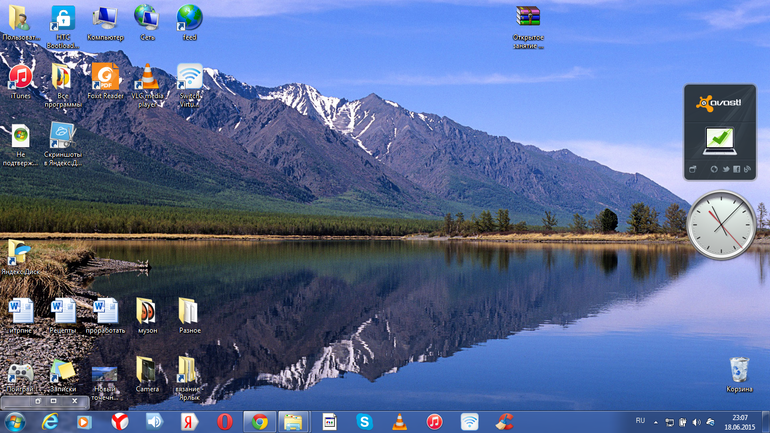Switch input language via RU indicator

pyautogui.click(x=640, y=421)
